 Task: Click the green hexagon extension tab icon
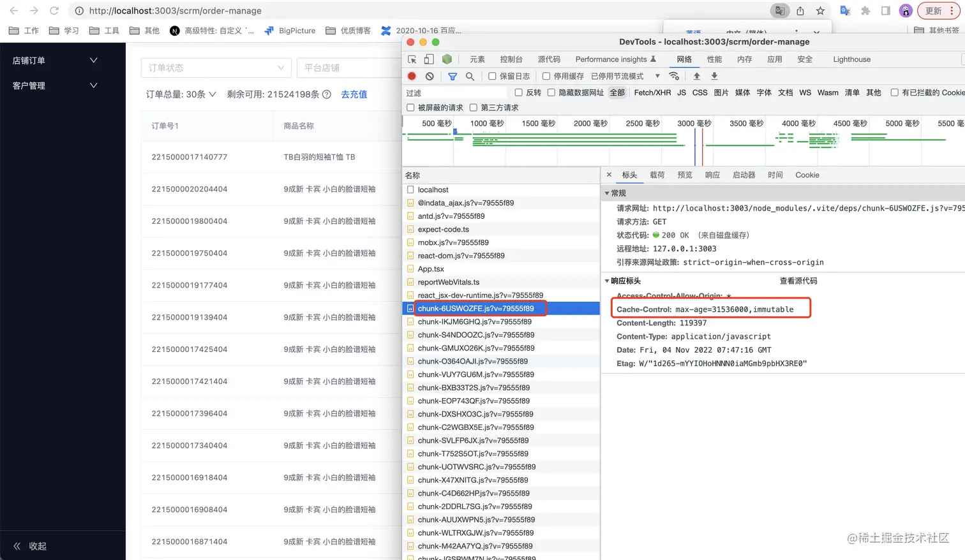447,59
